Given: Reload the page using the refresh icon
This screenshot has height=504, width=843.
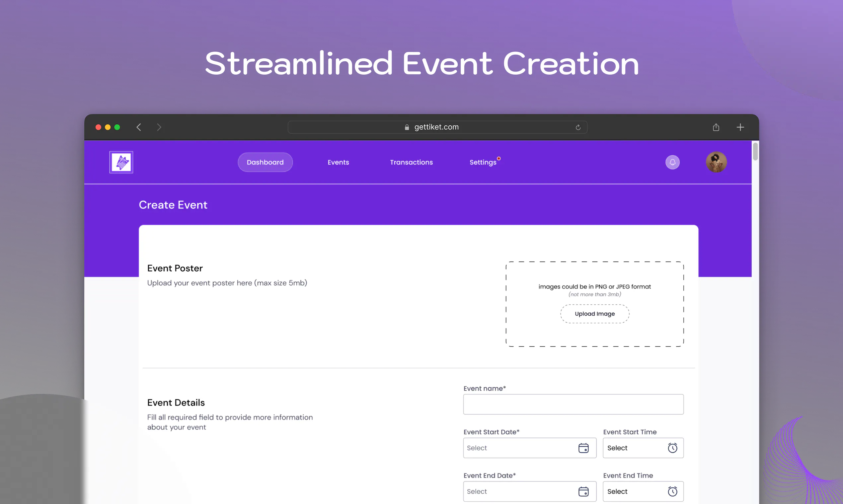Looking at the screenshot, I should [578, 127].
